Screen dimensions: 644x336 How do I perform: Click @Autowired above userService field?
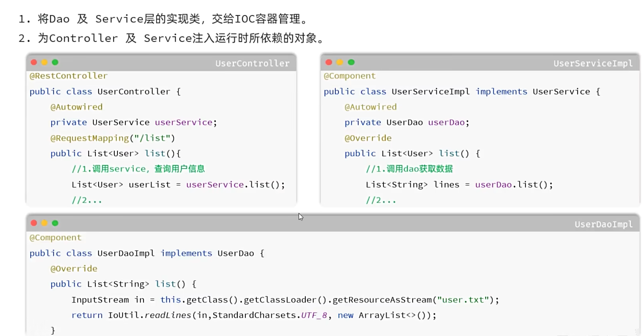76,107
